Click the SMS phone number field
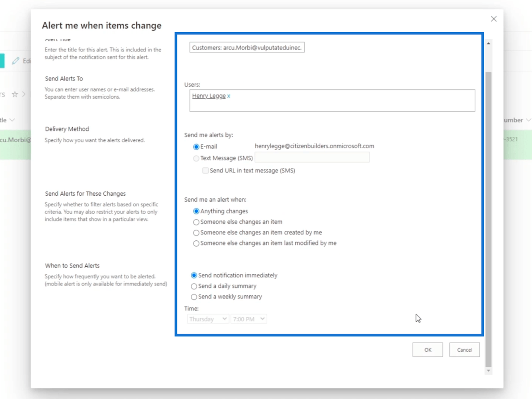Screen dimensions: 532x399 coord(312,157)
